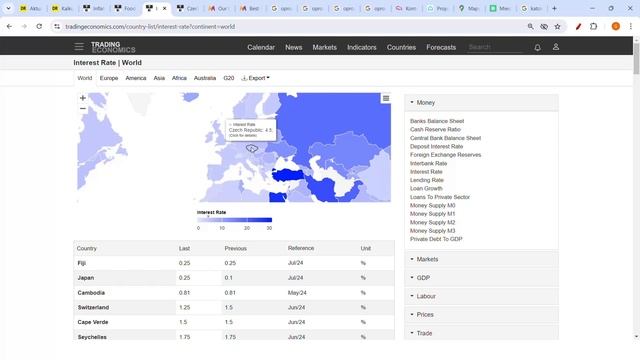Click the eye-slash icon in address bar
The width and height of the screenshot is (640, 360).
pos(544,27)
